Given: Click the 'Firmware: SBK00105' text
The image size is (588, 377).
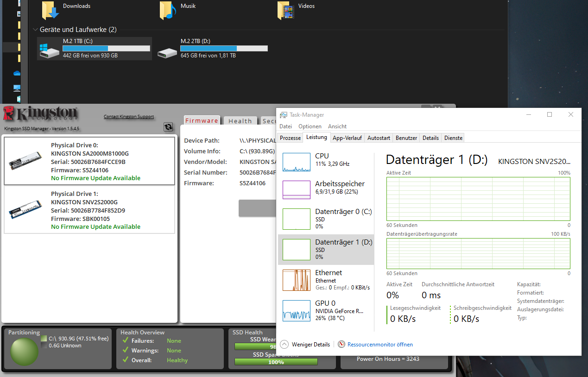Looking at the screenshot, I should (80, 219).
